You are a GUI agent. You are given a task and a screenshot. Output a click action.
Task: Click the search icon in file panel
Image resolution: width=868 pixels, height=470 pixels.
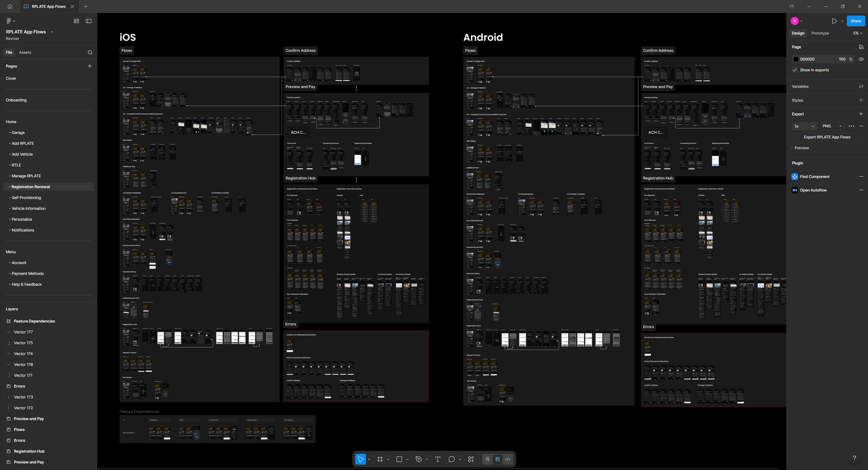pos(90,52)
